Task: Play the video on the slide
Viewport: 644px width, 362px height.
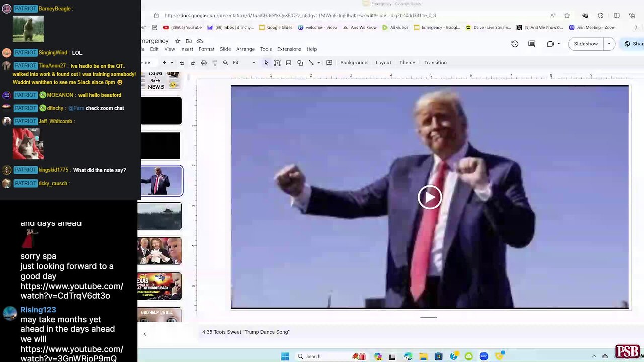Action: click(x=430, y=197)
